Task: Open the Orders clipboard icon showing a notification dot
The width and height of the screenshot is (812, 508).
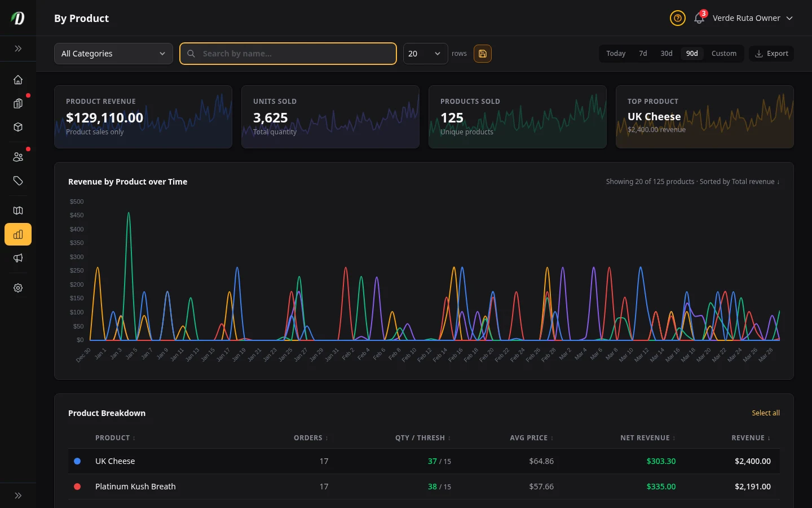Action: pos(18,103)
